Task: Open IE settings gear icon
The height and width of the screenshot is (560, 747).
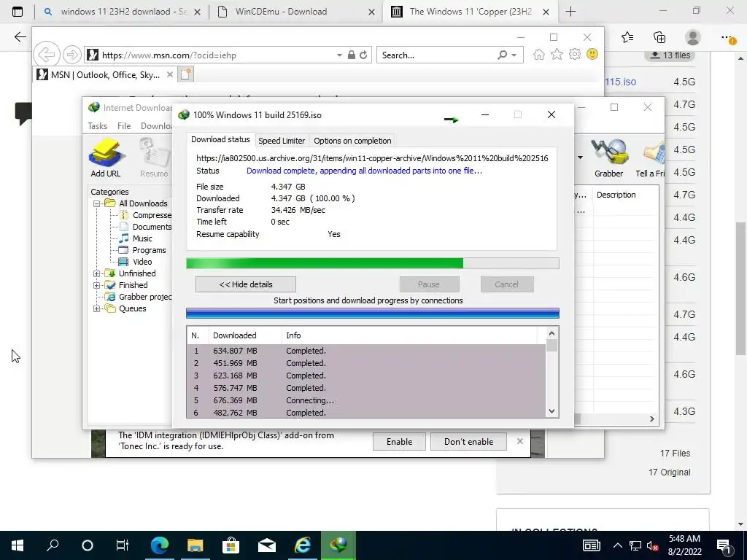Action: 575,55
